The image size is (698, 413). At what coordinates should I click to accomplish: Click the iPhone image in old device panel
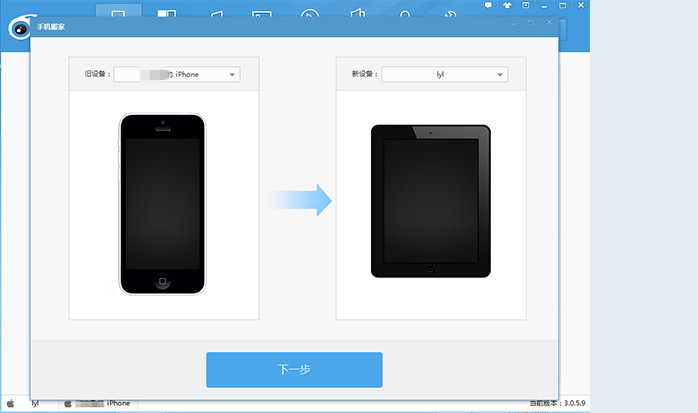(161, 204)
